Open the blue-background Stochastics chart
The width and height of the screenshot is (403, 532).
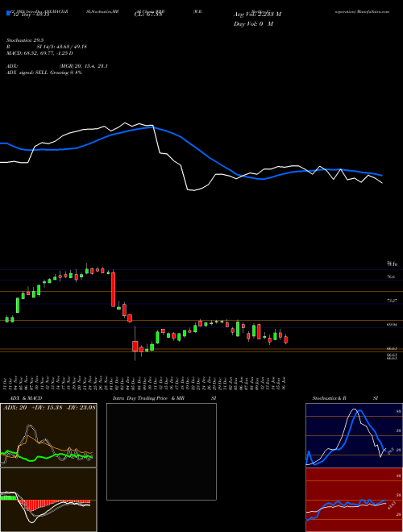354,434
